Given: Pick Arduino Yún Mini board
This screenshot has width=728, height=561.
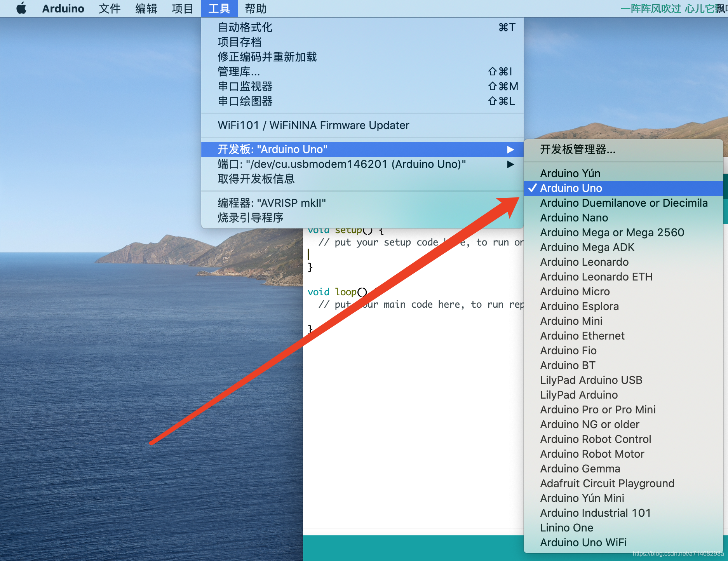Looking at the screenshot, I should pos(623,498).
